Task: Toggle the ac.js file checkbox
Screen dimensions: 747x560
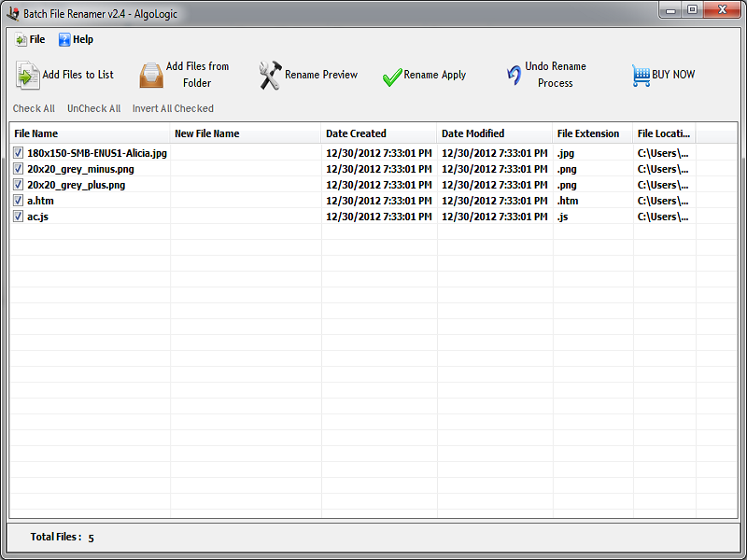Action: point(19,217)
